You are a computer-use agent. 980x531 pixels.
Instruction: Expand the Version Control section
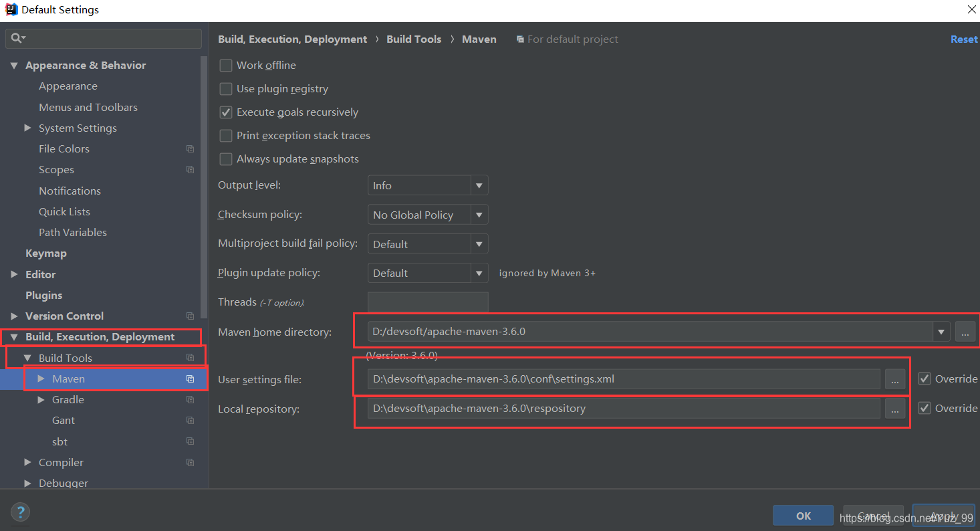(x=14, y=316)
